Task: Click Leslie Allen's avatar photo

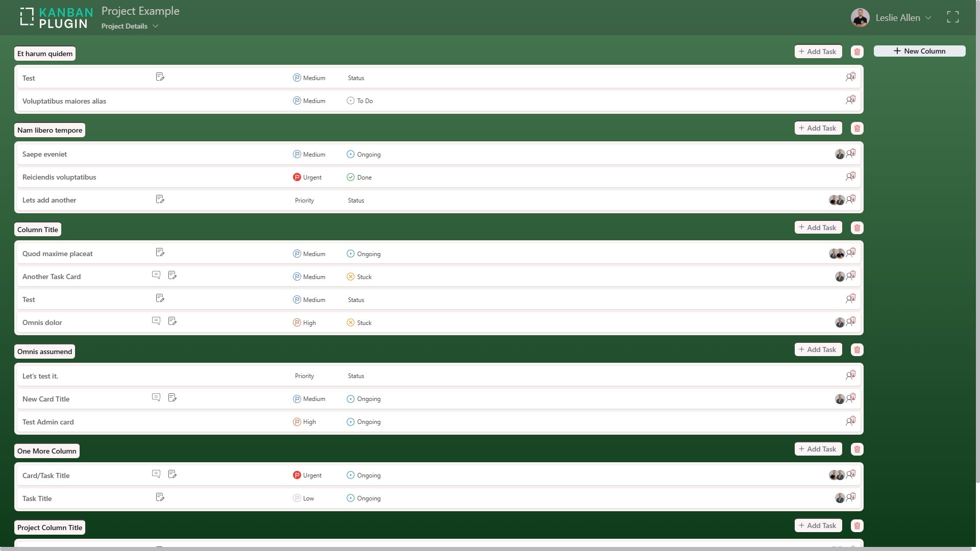Action: tap(860, 17)
